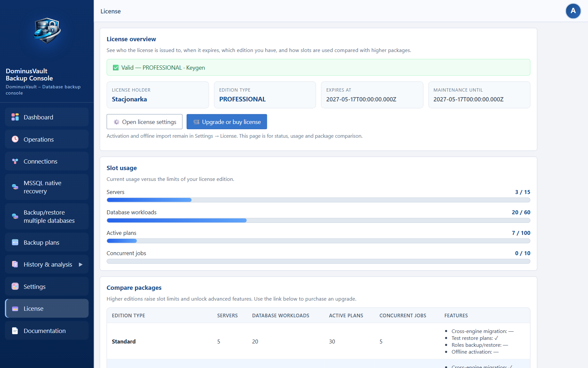Click the Dashboard grid icon
Image resolution: width=588 pixels, height=368 pixels.
(x=15, y=117)
